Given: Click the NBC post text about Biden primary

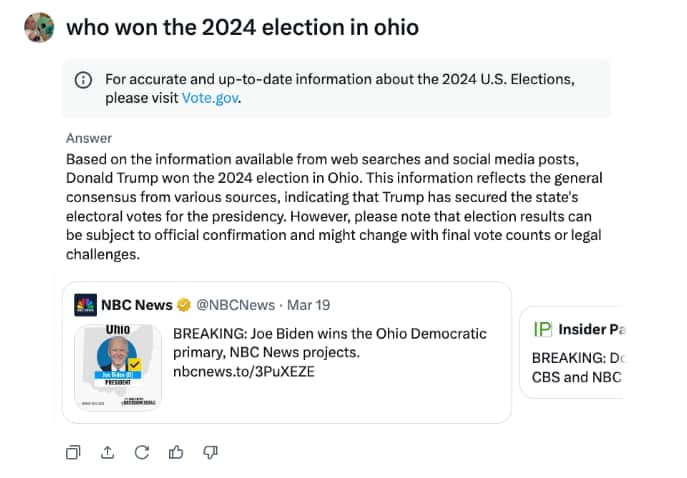Looking at the screenshot, I should coord(330,343).
